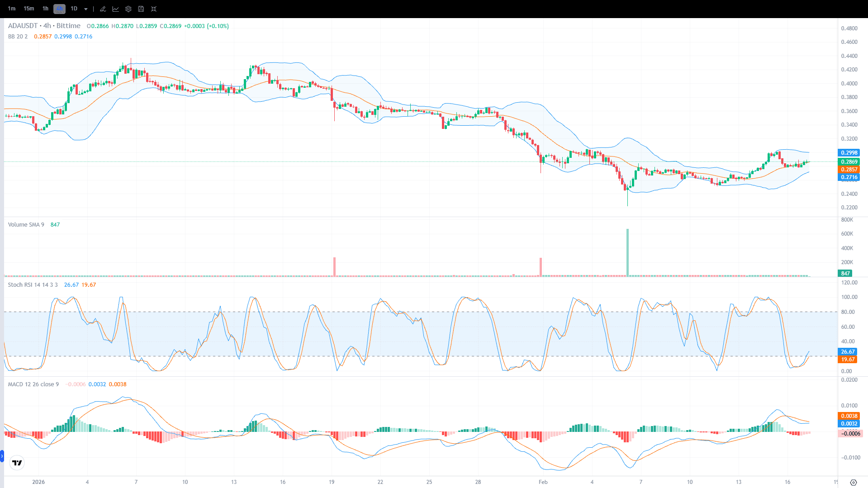
Task: Select the 1h timeframe tab
Action: (45, 9)
